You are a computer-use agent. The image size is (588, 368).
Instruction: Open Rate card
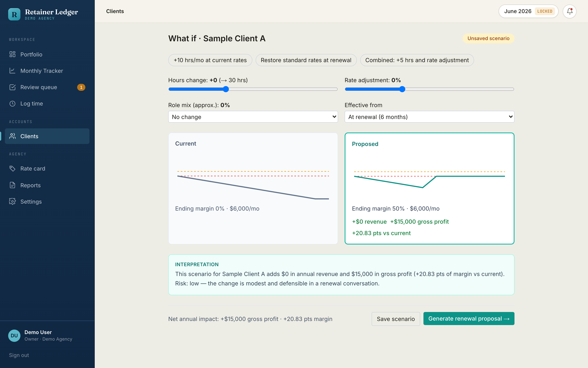(x=47, y=168)
